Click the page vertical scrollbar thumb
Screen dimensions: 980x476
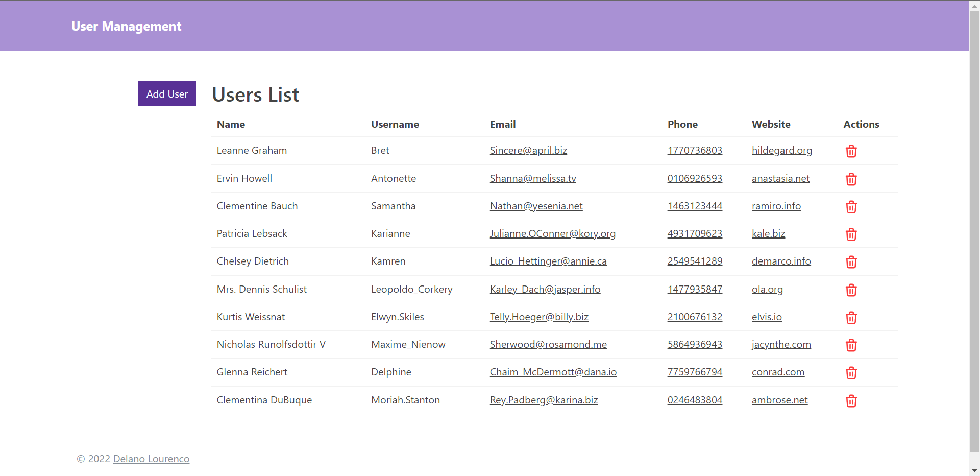click(974, 231)
